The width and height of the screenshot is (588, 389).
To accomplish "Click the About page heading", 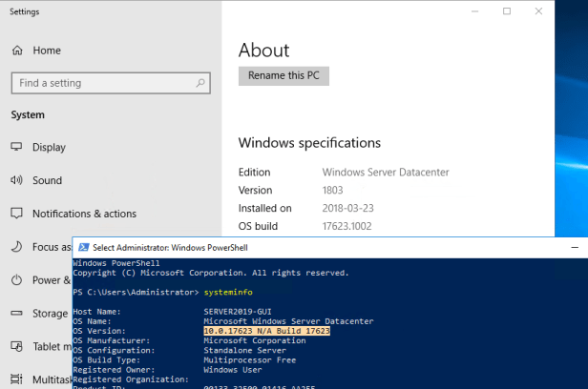I will pyautogui.click(x=264, y=51).
